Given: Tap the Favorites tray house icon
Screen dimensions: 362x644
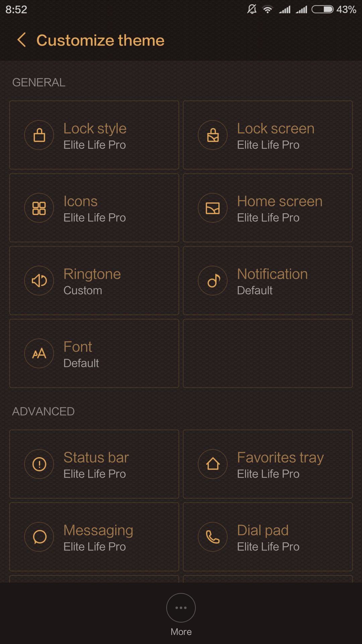Looking at the screenshot, I should pyautogui.click(x=213, y=464).
